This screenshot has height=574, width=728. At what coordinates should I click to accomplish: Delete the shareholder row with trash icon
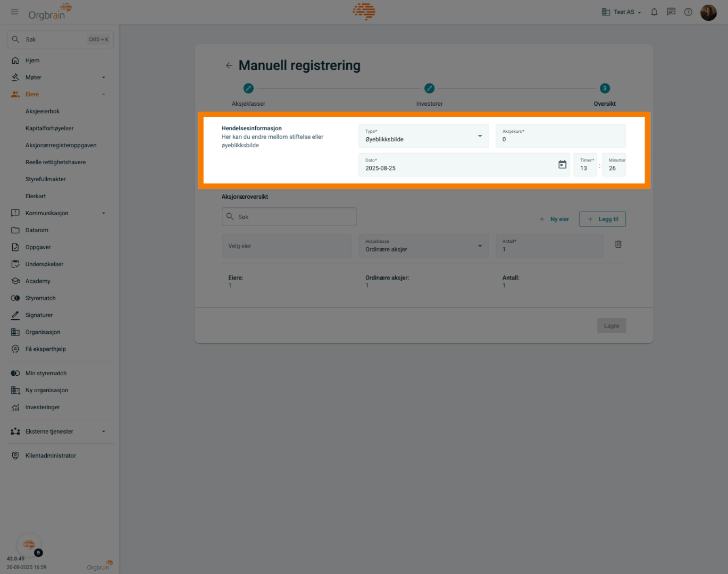pyautogui.click(x=618, y=244)
